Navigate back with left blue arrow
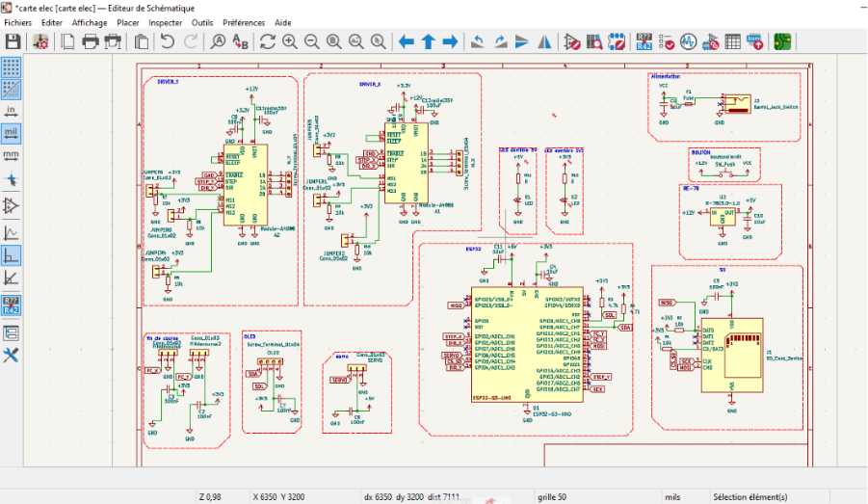Image resolution: width=868 pixels, height=504 pixels. [407, 41]
